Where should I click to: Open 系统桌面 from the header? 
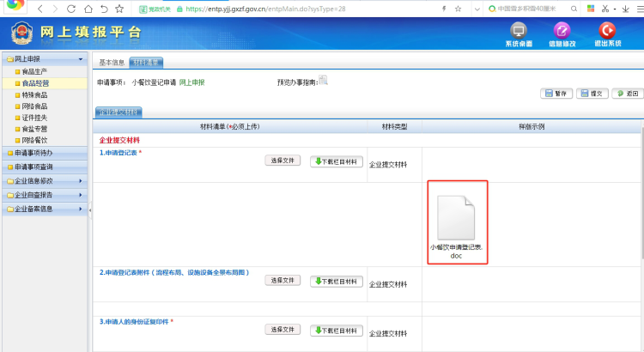tap(518, 33)
